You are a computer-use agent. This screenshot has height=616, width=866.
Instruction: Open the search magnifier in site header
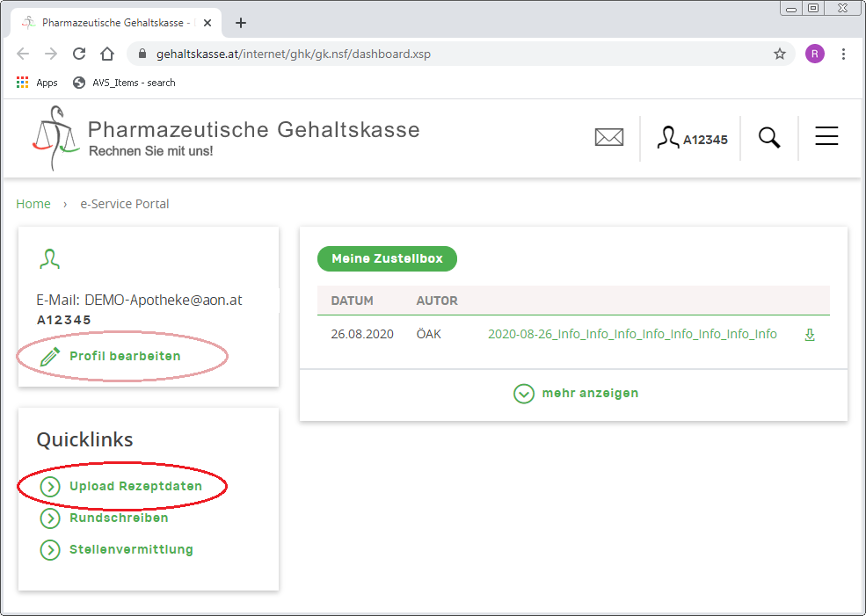tap(769, 138)
